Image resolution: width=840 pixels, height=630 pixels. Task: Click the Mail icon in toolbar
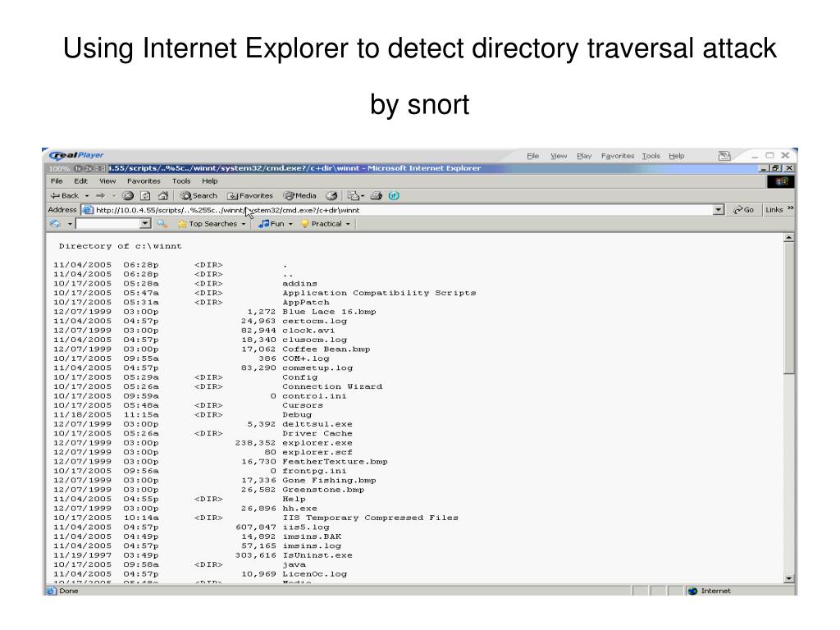pyautogui.click(x=353, y=195)
